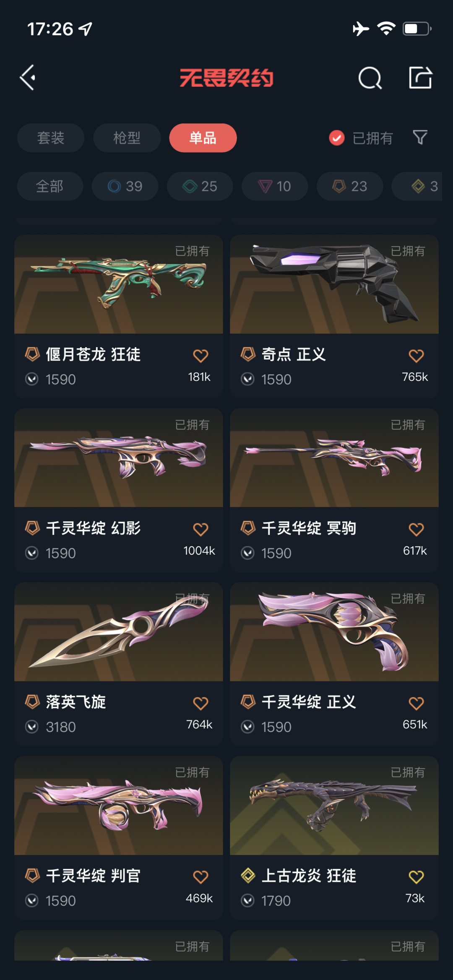Tap heart icon on 千灵华绽 幻影
Image resolution: width=453 pixels, height=980 pixels.
pos(200,529)
